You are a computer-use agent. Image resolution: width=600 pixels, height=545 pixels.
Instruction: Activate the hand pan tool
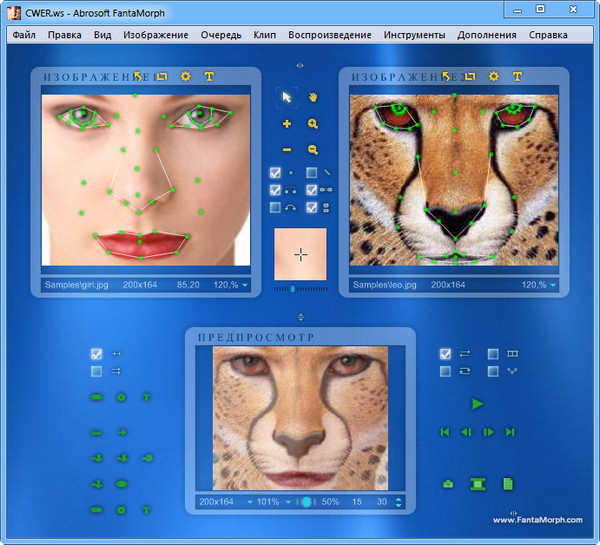click(x=313, y=97)
